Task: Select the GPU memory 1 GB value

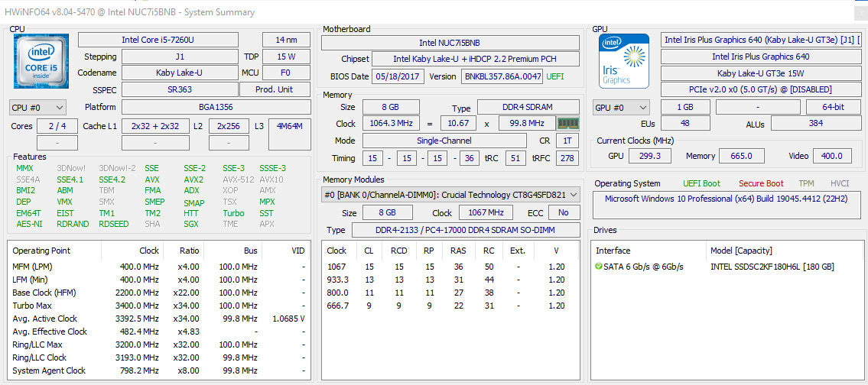Action: (685, 107)
